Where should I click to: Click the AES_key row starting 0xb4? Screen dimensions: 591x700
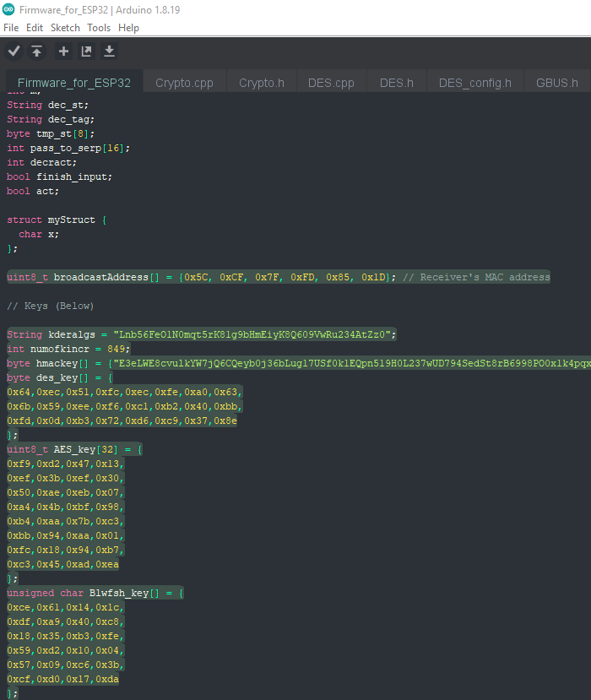tap(66, 521)
